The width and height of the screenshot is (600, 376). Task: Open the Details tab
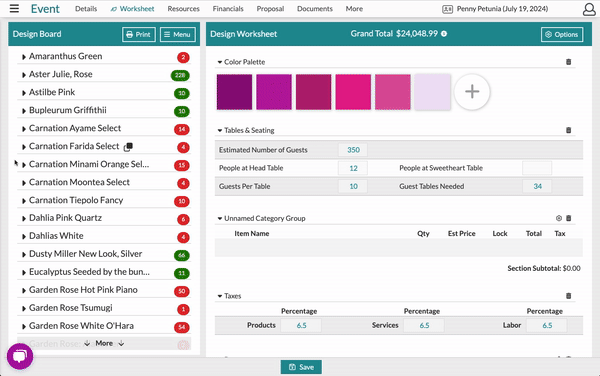point(86,8)
